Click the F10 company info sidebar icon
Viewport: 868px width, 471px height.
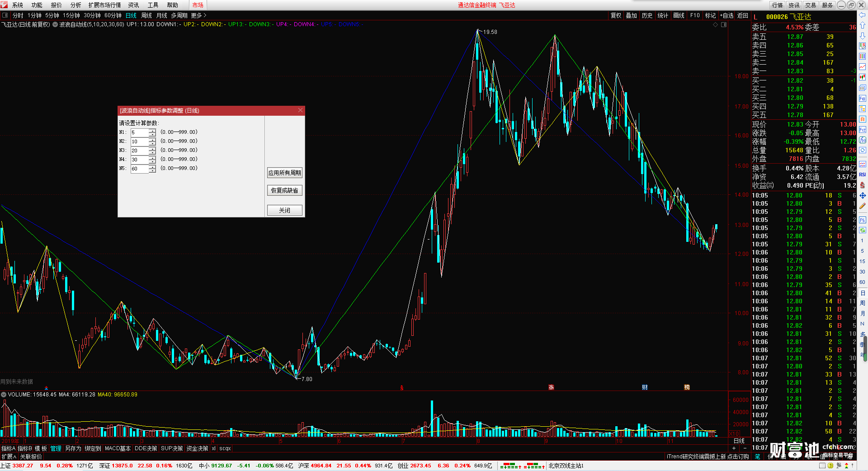[x=862, y=98]
